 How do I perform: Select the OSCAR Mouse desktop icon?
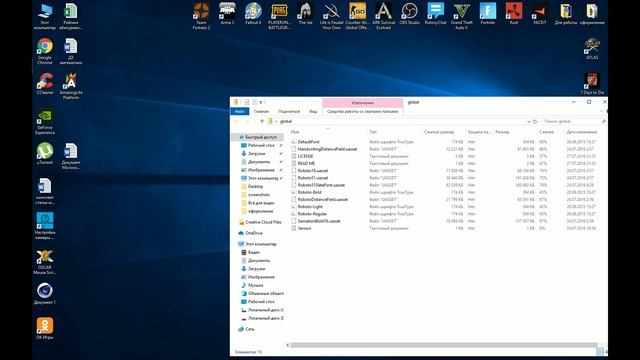tap(44, 262)
